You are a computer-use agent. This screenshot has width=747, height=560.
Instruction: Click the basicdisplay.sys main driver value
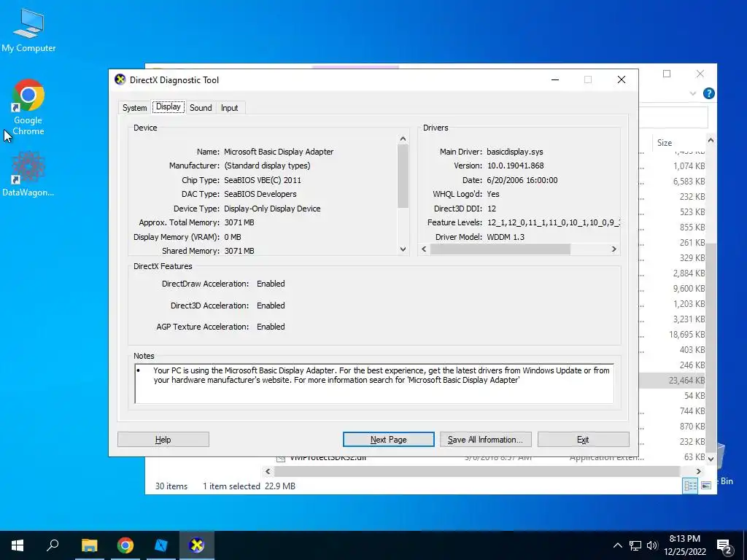click(x=514, y=152)
